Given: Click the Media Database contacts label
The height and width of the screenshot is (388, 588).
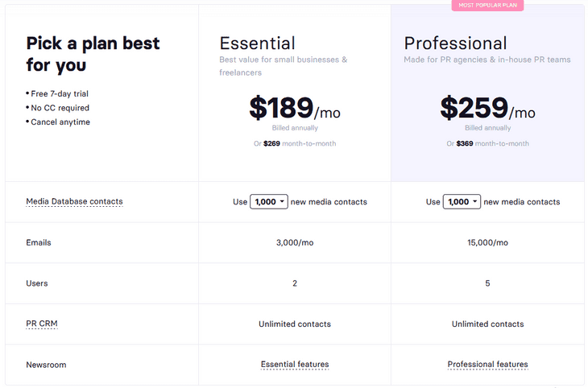Looking at the screenshot, I should click(74, 201).
